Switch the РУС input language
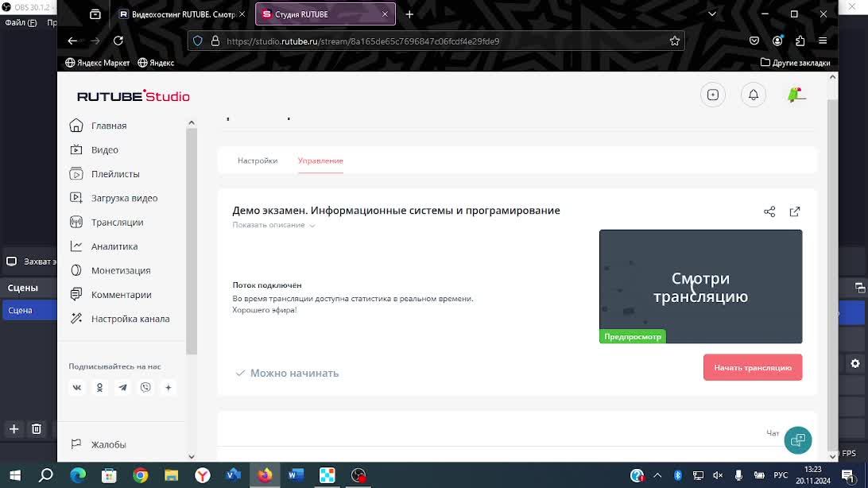Viewport: 868px width, 488px height. pyautogui.click(x=781, y=475)
